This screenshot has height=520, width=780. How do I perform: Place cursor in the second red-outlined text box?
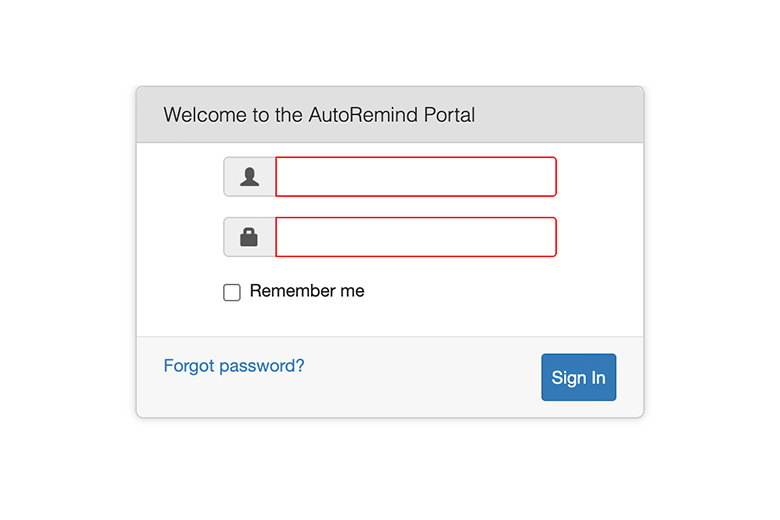click(415, 237)
